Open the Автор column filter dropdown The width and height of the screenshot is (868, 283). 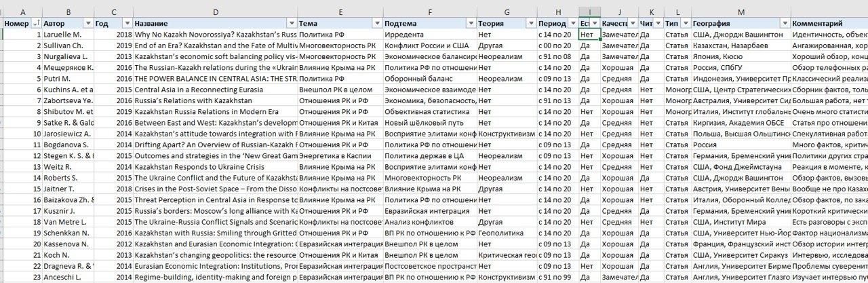[88, 23]
